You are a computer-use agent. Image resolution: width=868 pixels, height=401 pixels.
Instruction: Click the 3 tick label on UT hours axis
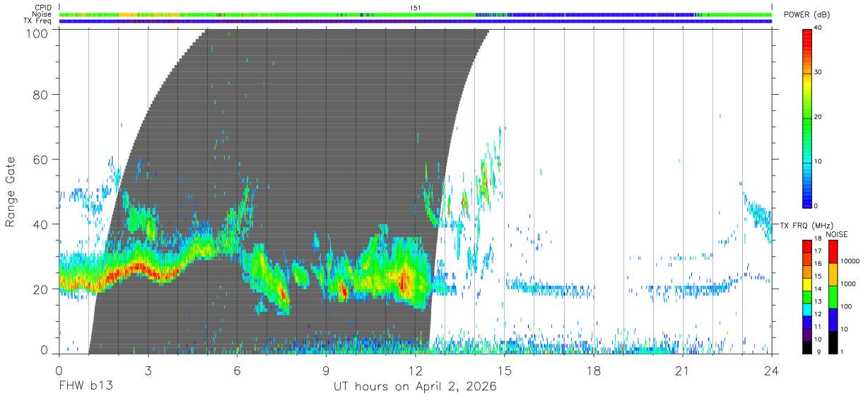(x=148, y=370)
